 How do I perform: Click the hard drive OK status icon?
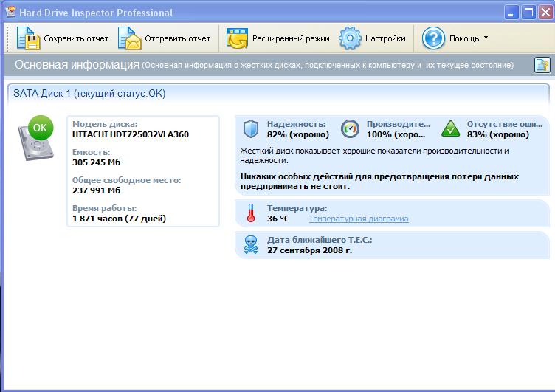[x=36, y=138]
